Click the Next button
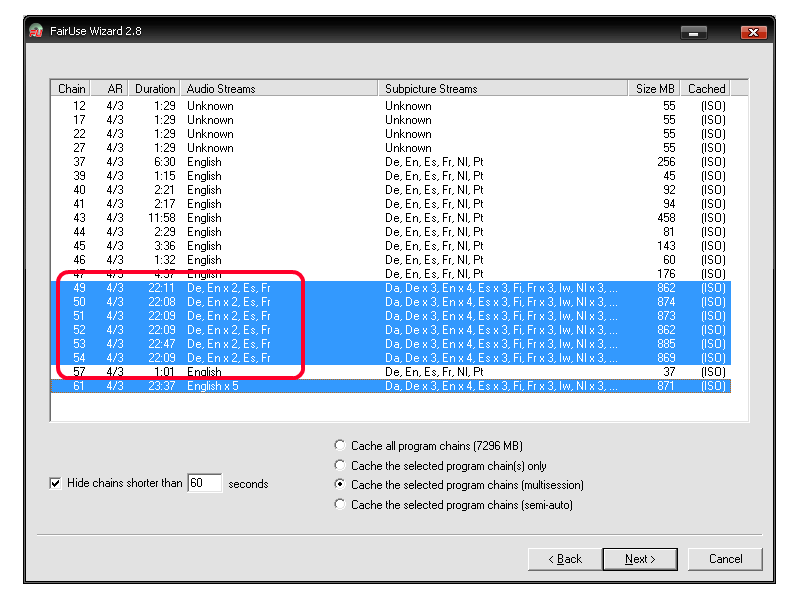 click(x=640, y=559)
